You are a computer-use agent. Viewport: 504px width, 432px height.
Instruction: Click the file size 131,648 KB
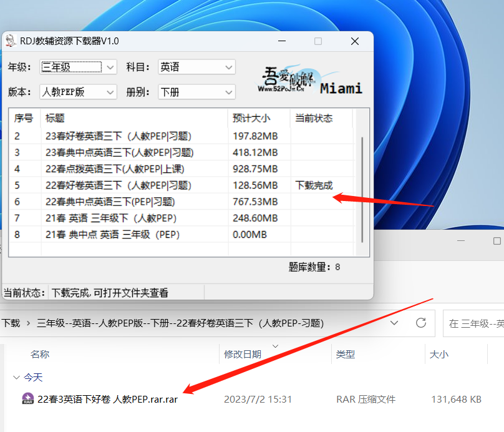[x=456, y=399]
